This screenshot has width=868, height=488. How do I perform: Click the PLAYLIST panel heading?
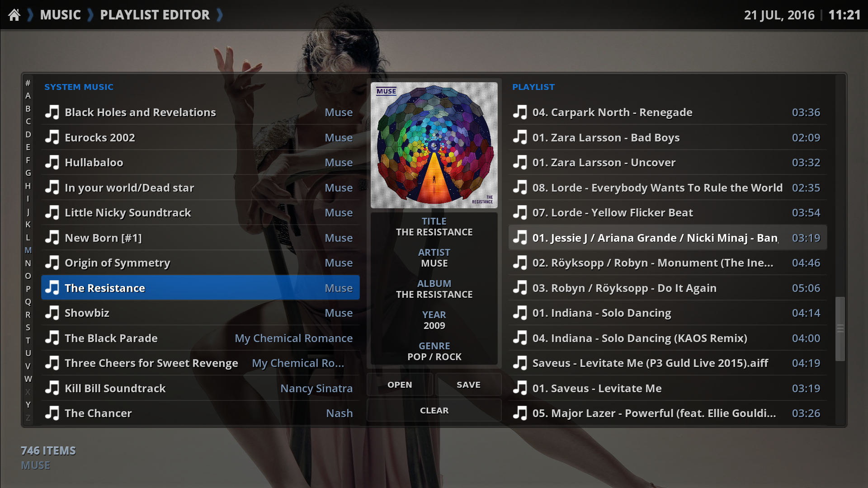coord(533,87)
